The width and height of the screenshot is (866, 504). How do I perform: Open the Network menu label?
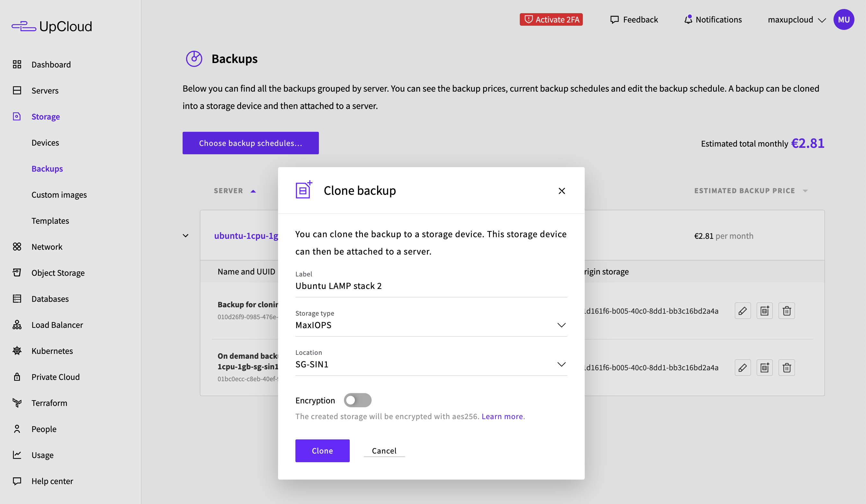coord(47,247)
